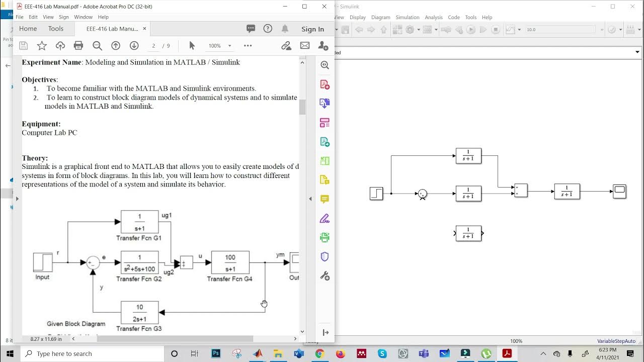Select the arrow selection tool in Acrobat
The height and width of the screenshot is (362, 644).
click(192, 46)
